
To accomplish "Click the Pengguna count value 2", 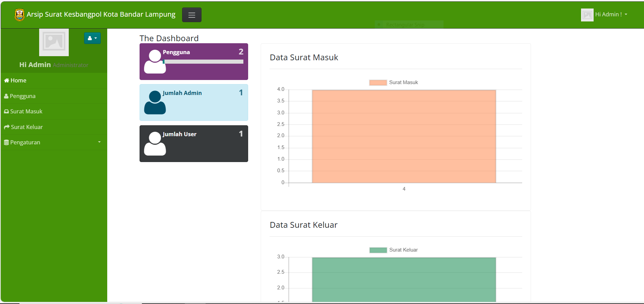I will (241, 52).
